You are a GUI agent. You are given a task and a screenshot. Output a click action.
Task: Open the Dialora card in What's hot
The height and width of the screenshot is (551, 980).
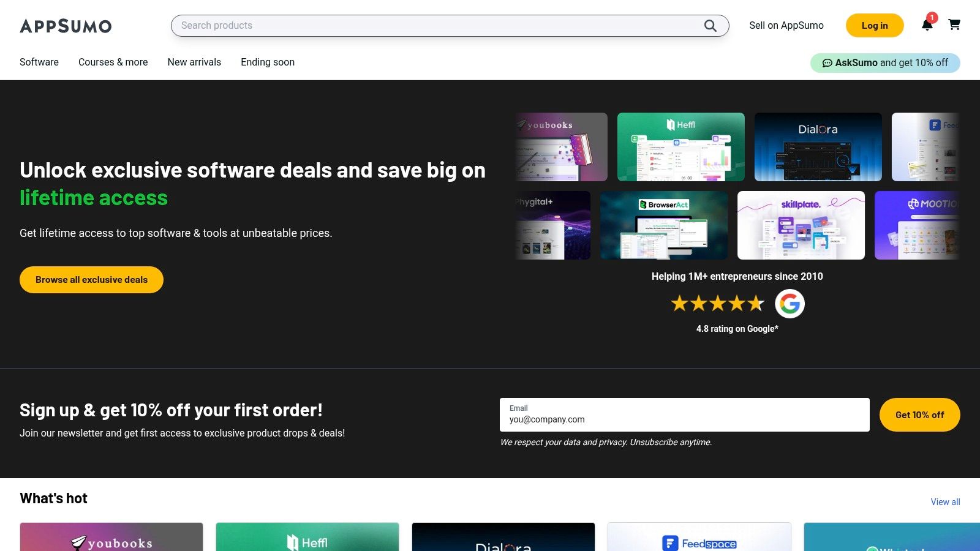[503, 537]
